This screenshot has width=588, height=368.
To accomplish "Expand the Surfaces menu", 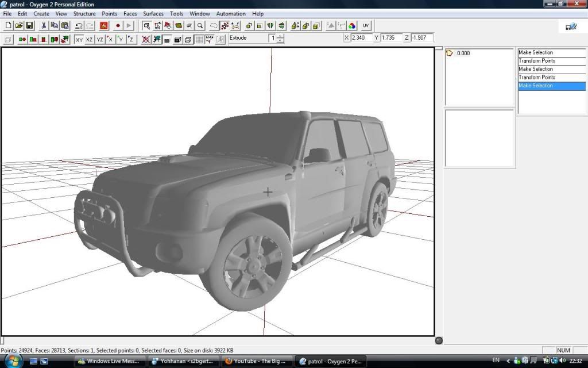I will pyautogui.click(x=153, y=14).
